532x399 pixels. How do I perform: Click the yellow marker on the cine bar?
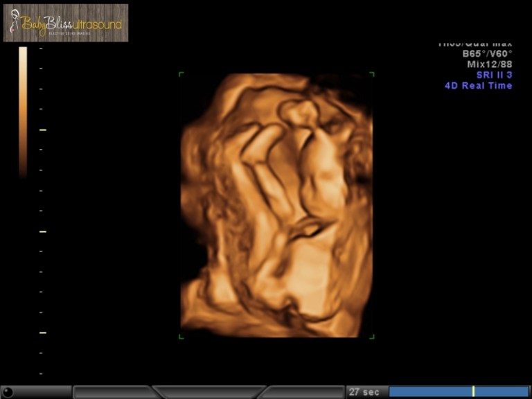coord(473,392)
